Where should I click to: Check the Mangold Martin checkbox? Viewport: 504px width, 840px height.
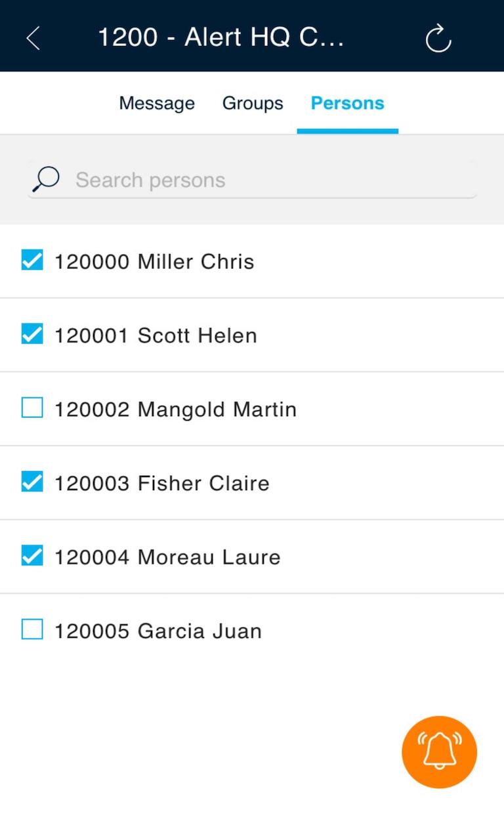tap(32, 408)
